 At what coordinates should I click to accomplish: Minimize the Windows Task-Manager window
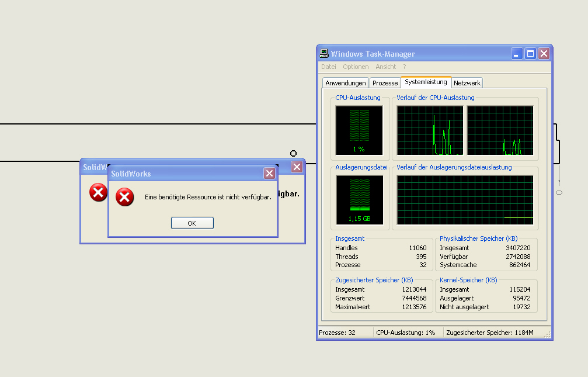click(x=517, y=54)
